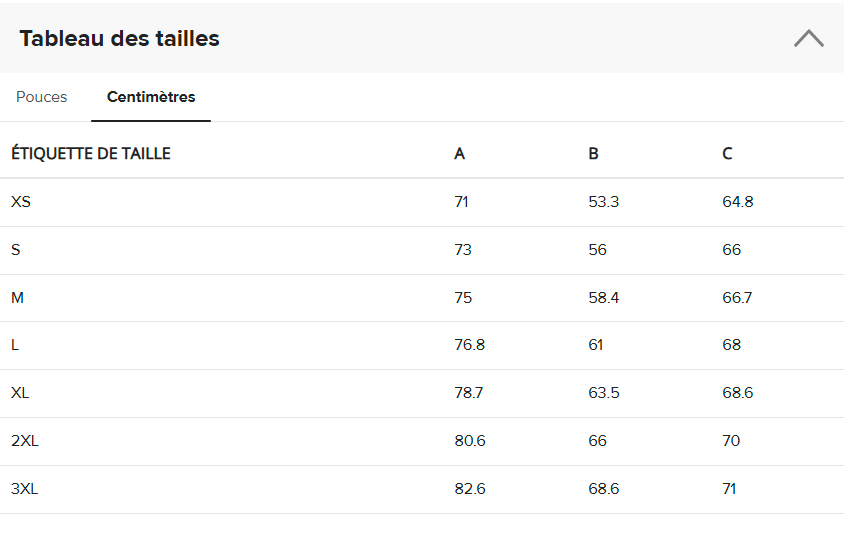This screenshot has height=550, width=864.
Task: Click the 58.4 value in M row
Action: 604,298
